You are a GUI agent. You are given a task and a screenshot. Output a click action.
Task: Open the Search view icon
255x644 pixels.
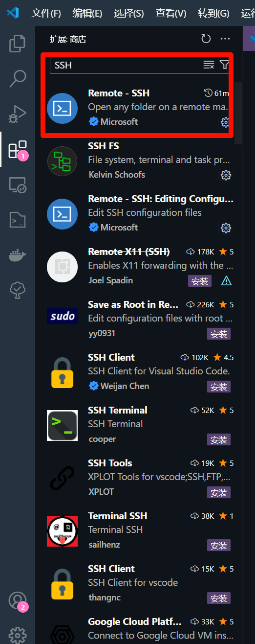[x=18, y=78]
